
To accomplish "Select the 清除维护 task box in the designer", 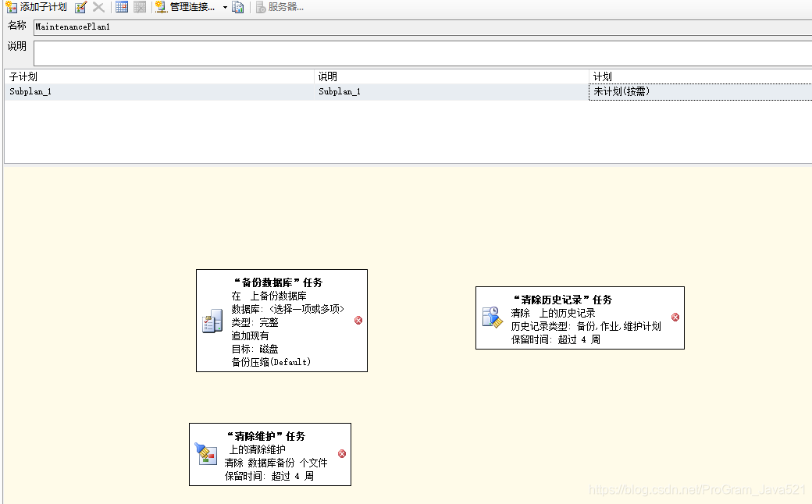I will point(269,454).
